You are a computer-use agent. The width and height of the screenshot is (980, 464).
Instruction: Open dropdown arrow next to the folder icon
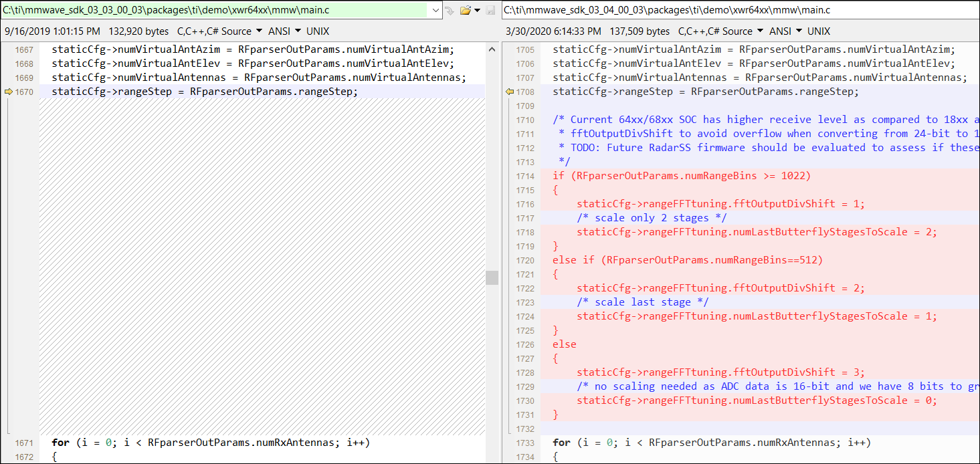(477, 10)
